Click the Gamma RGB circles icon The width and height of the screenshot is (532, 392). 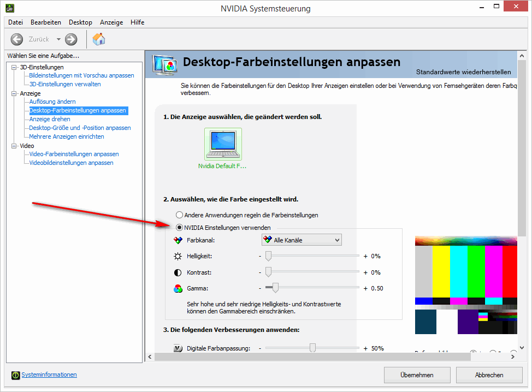pyautogui.click(x=178, y=289)
